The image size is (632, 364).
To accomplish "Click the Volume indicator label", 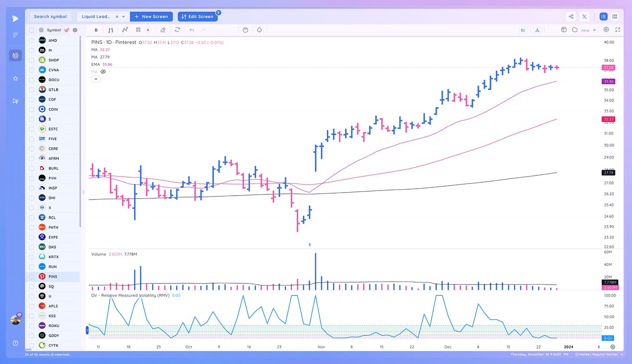I will (x=99, y=254).
